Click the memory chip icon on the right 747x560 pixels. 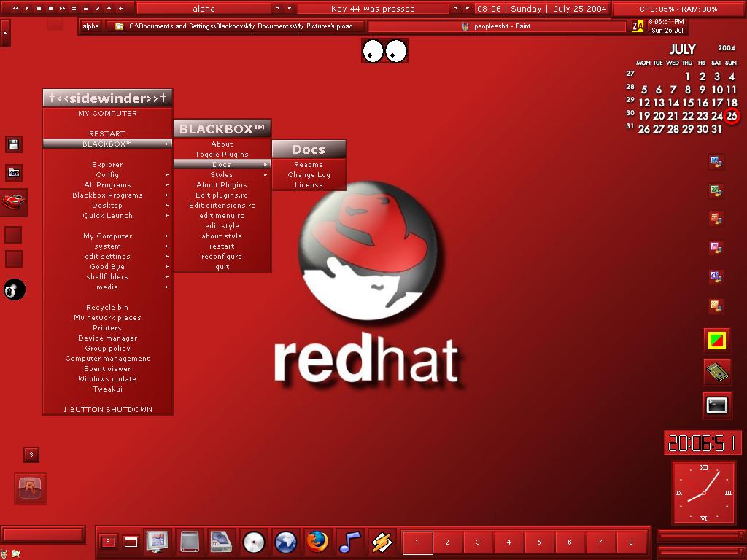(717, 372)
